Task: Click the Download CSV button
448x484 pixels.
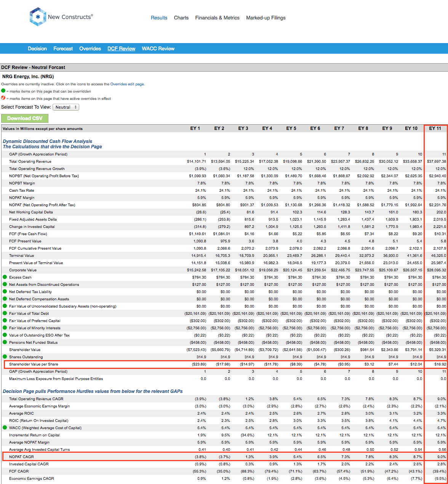Action: 25,118
